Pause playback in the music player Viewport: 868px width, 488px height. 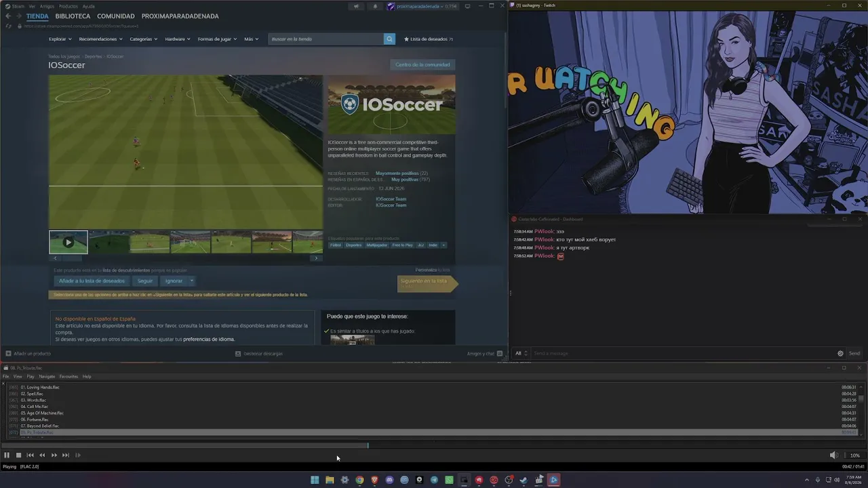point(7,455)
